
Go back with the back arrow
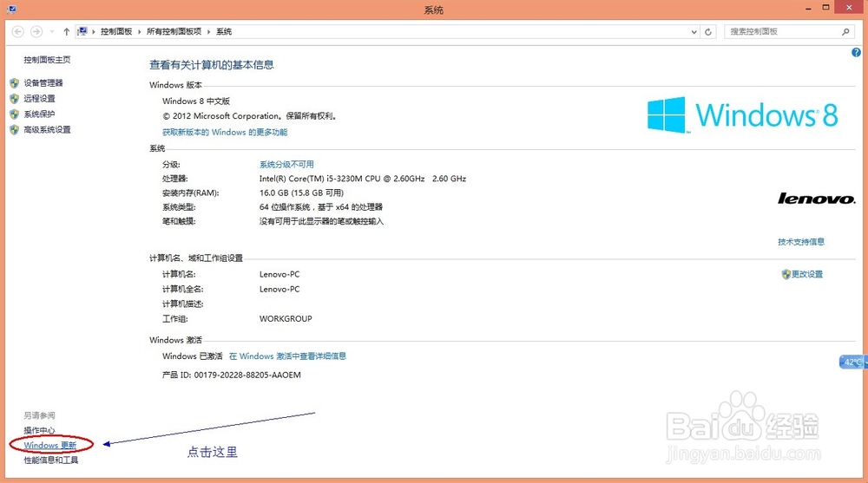[x=17, y=31]
